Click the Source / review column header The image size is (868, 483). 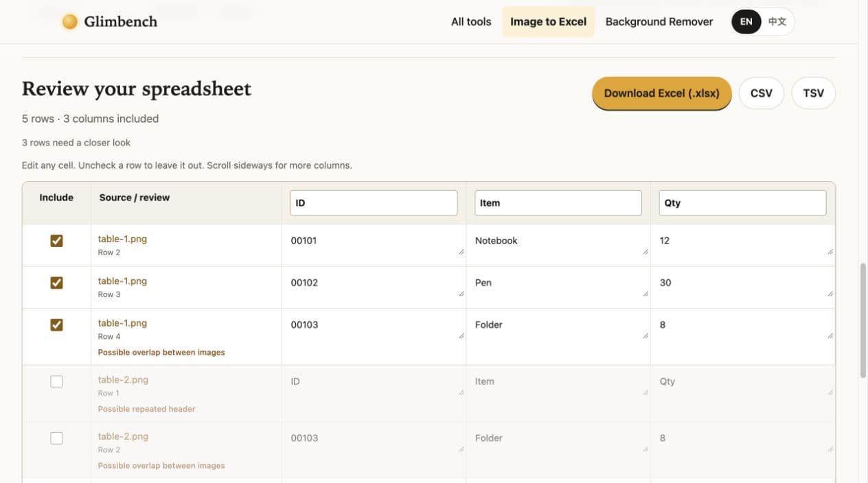[x=135, y=198]
